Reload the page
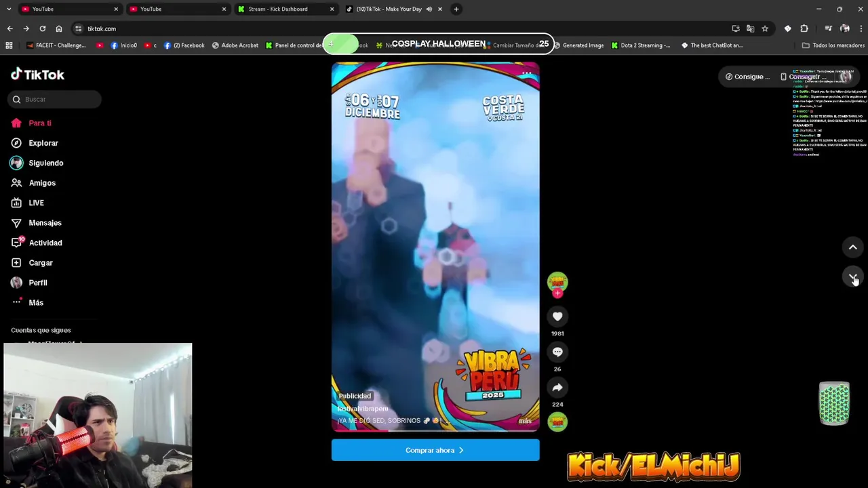868x488 pixels. (x=42, y=28)
